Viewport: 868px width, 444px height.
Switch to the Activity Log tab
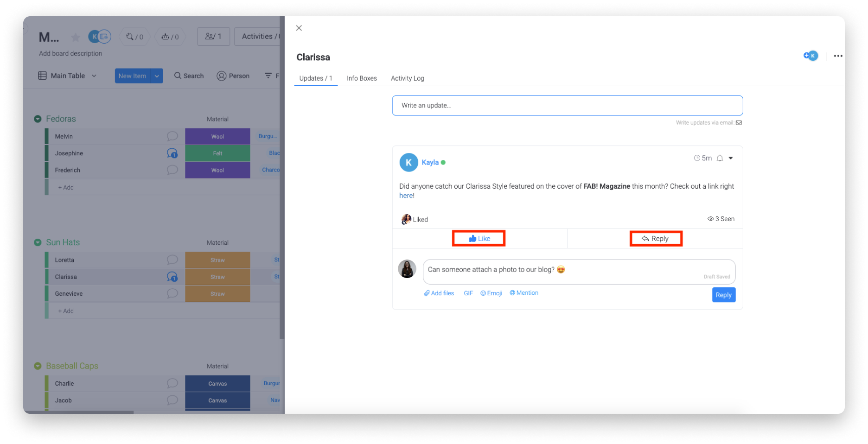coord(408,78)
